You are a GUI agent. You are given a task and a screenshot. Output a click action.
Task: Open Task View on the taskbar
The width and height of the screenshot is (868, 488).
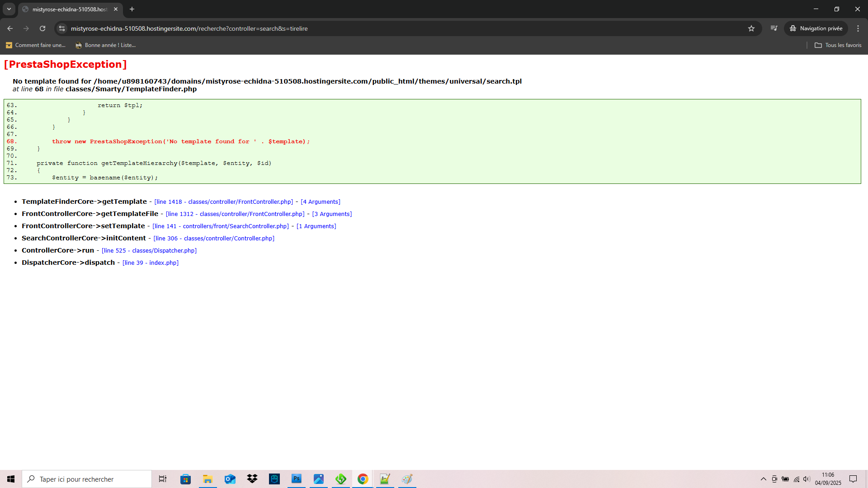(x=163, y=479)
